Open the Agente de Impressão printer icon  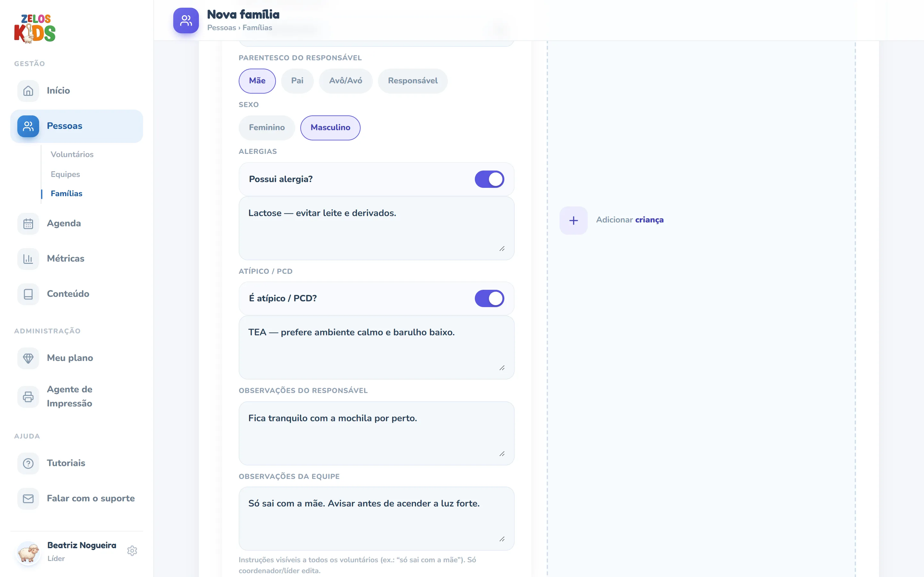point(28,397)
